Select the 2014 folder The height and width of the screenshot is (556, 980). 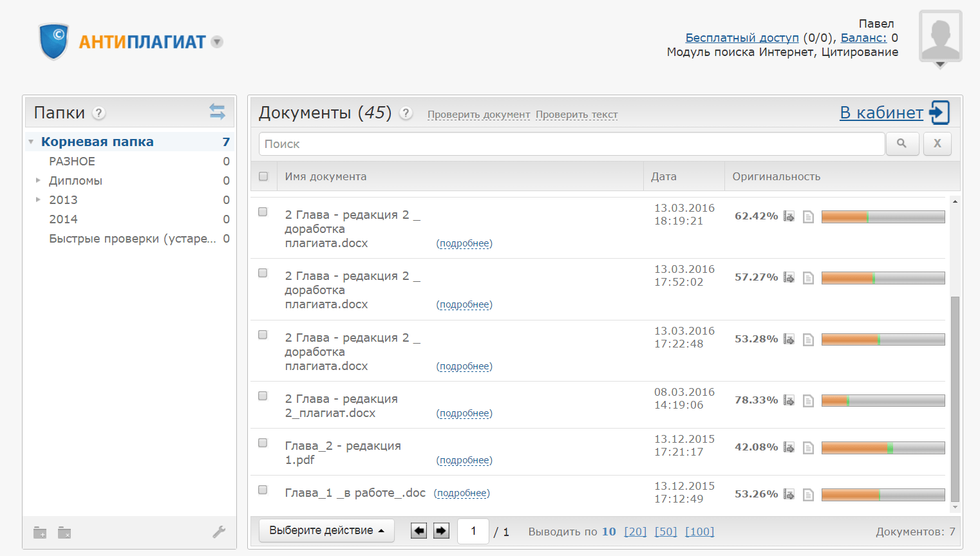pyautogui.click(x=63, y=219)
